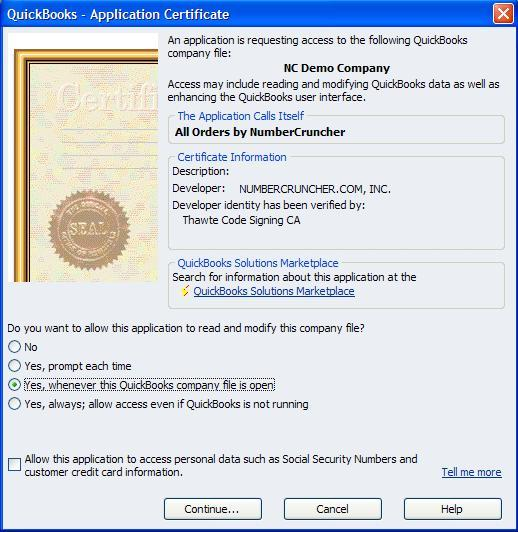Select the "No" radio option
518x534 pixels.
[x=14, y=346]
